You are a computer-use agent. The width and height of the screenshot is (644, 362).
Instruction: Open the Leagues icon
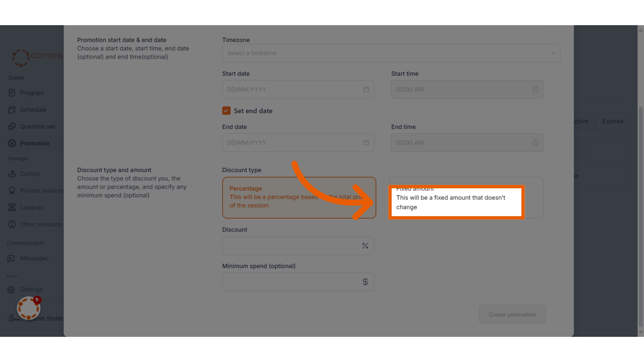(x=12, y=207)
